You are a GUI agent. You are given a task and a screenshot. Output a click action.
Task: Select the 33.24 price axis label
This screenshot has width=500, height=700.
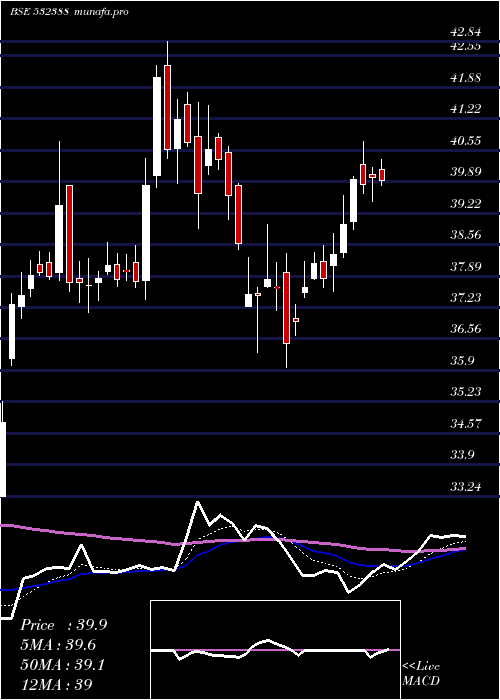pyautogui.click(x=466, y=486)
